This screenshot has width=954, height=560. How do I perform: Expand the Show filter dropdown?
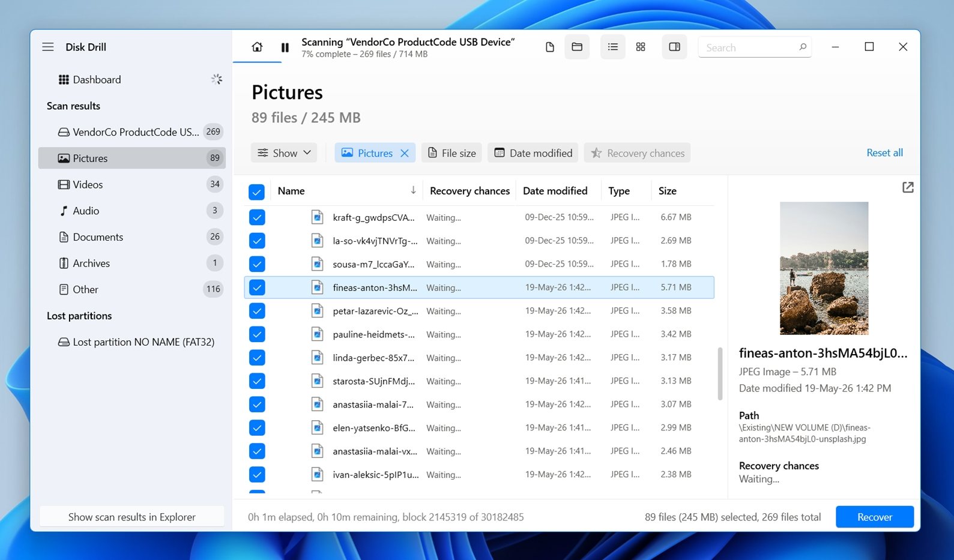[x=284, y=153]
